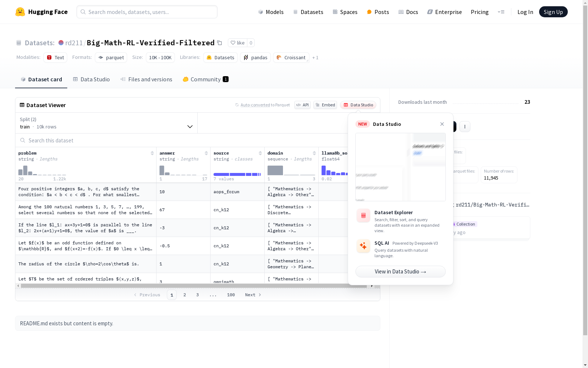Open the API button
Image resolution: width=588 pixels, height=368 pixels.
(302, 105)
